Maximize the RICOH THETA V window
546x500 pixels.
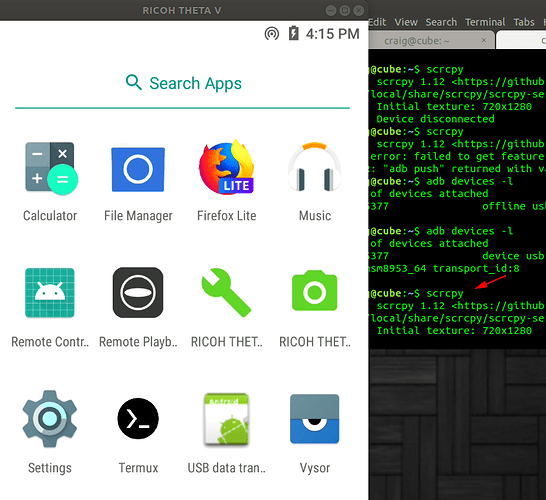344,10
